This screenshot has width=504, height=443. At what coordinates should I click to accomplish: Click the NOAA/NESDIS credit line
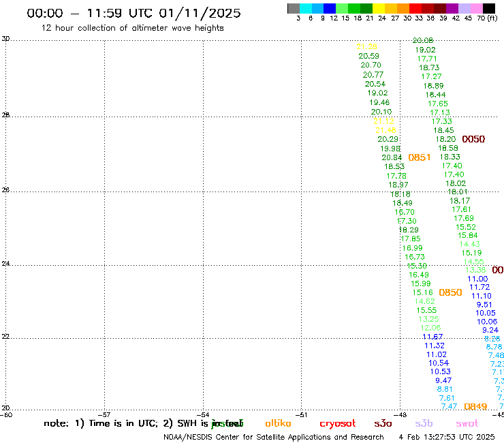point(274,438)
